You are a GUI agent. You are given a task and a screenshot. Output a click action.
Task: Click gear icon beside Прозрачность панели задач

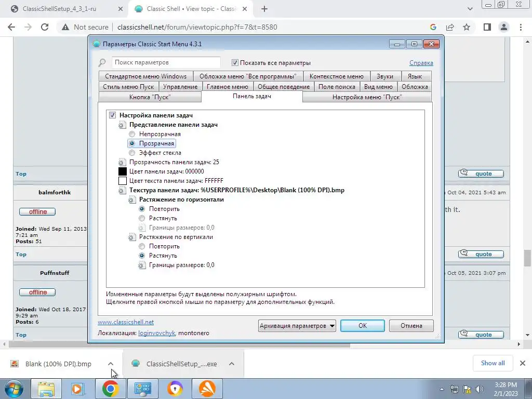click(122, 162)
